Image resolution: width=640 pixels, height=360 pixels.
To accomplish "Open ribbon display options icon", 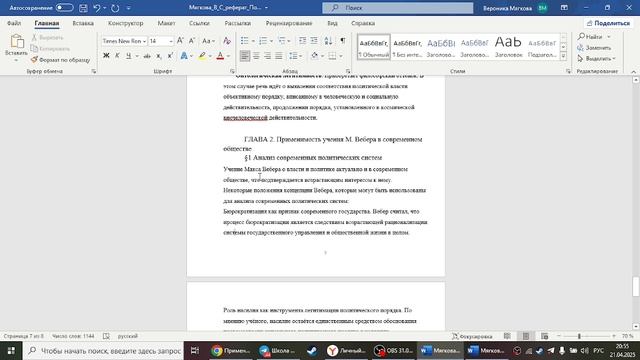I will [564, 8].
